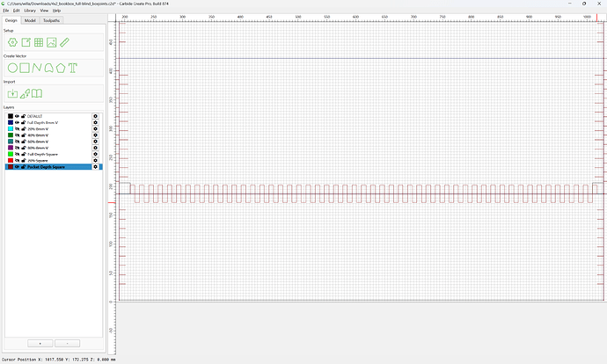Screen dimensions: 607x364
Task: Select the 20% Square layer name
Action: pos(38,161)
